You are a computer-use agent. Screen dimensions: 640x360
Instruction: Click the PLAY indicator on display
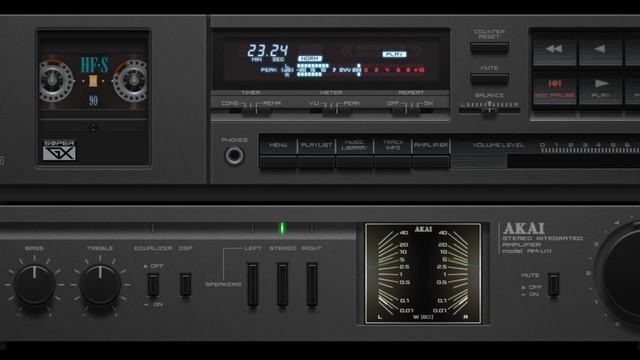[394, 54]
